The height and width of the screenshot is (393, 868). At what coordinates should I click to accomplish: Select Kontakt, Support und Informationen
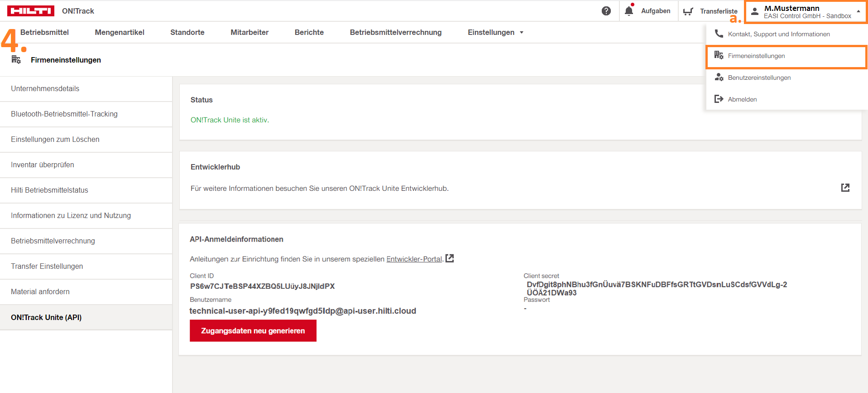click(779, 34)
